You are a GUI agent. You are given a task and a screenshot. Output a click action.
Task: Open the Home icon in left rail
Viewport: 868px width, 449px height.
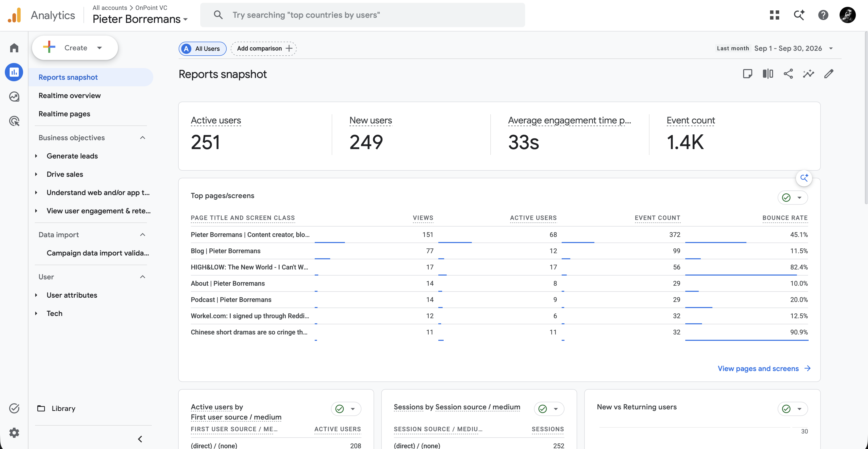14,48
